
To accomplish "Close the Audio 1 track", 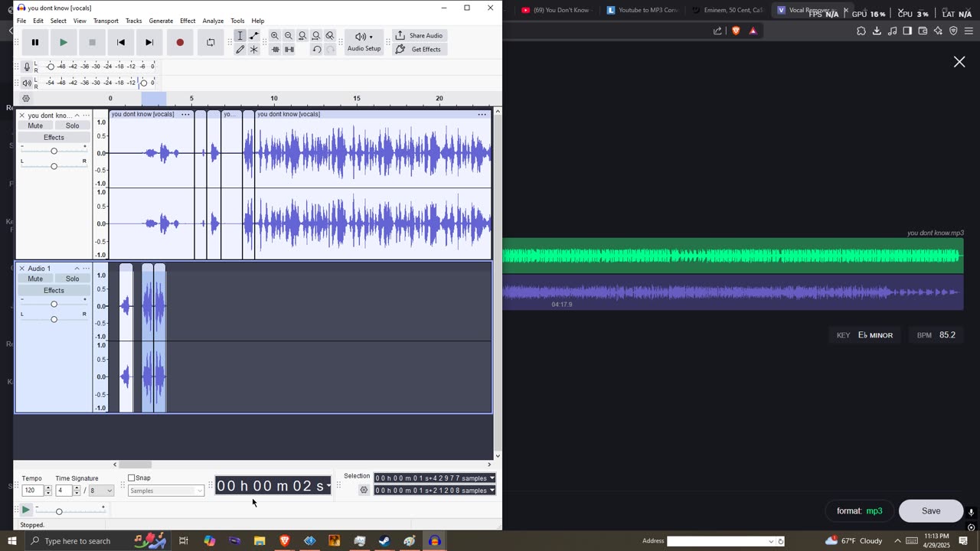I will [21, 269].
